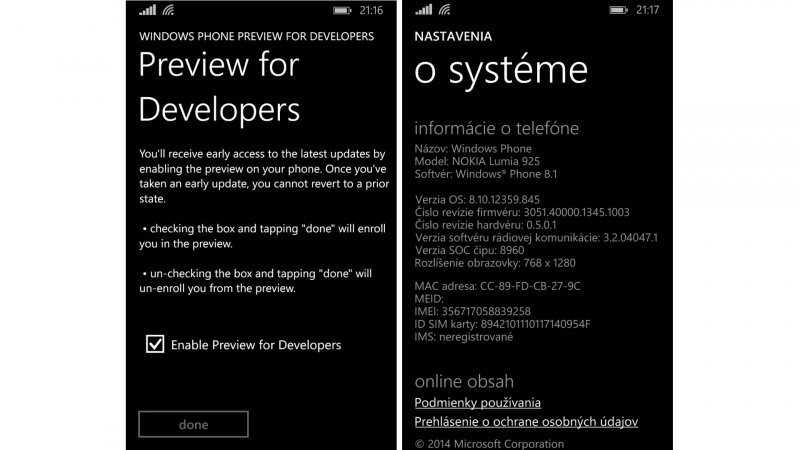Tap Wi-Fi icon on left phone status bar
The height and width of the screenshot is (450, 800).
click(168, 10)
